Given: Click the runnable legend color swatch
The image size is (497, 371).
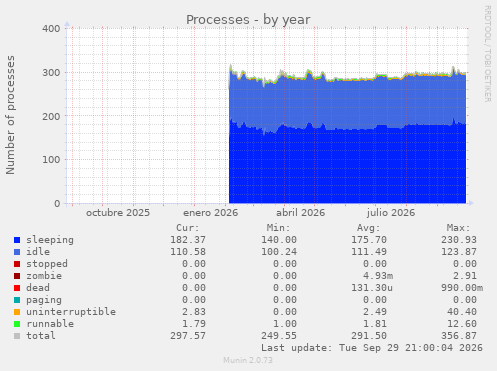Looking at the screenshot, I should [x=17, y=324].
